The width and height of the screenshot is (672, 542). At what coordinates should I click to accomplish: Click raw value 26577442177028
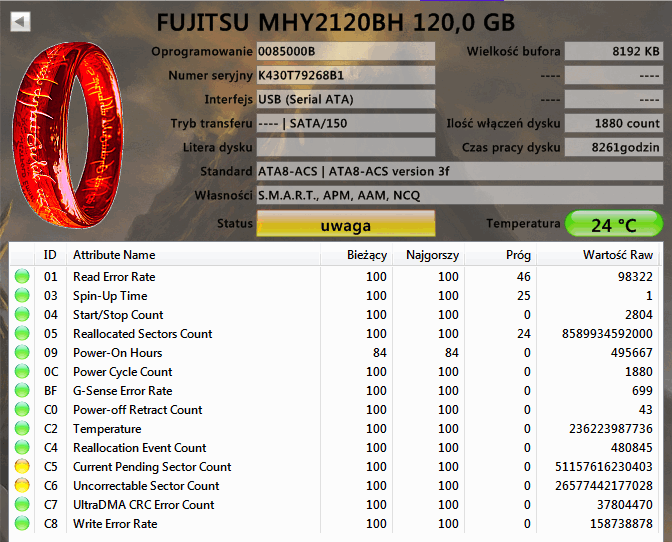coord(604,485)
